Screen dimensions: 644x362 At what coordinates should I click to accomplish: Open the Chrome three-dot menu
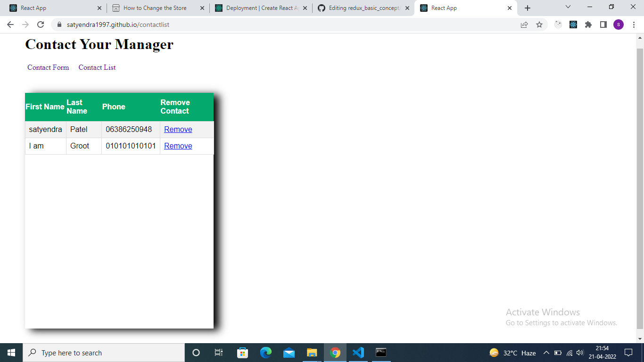point(633,24)
